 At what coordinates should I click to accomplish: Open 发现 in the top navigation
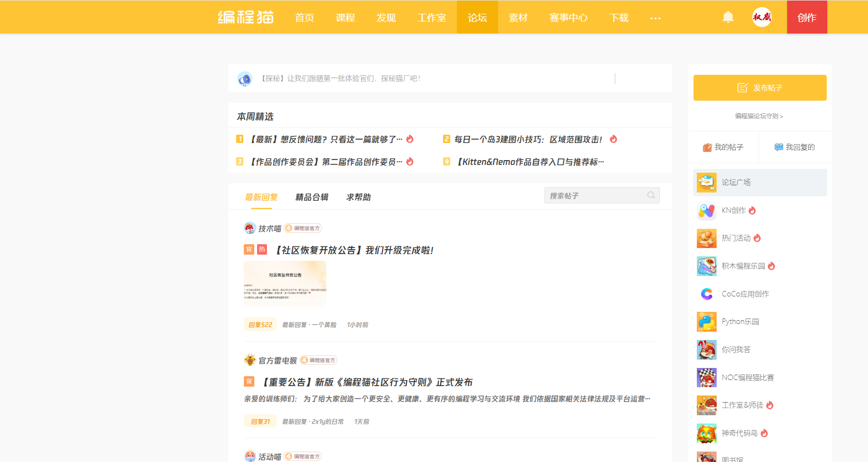386,18
